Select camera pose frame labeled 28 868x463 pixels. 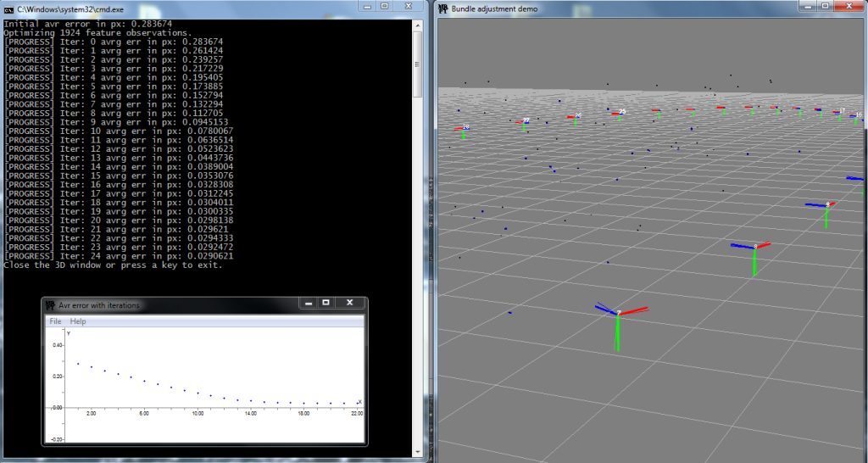[x=464, y=130]
